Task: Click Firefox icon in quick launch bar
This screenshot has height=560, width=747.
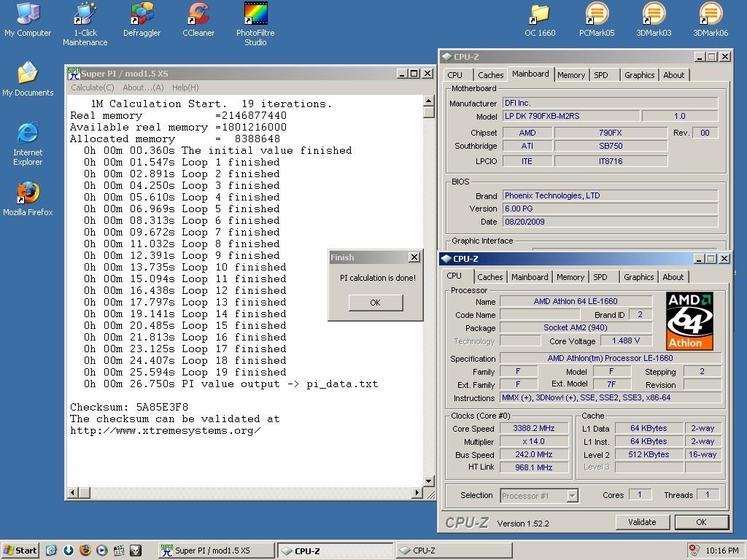Action: click(x=85, y=551)
